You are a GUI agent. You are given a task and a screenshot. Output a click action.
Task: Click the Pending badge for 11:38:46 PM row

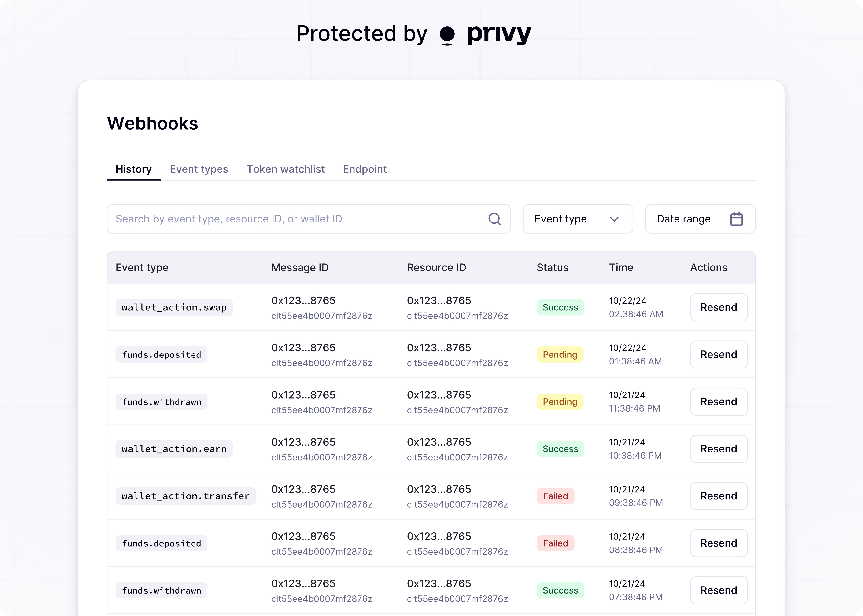pos(560,402)
